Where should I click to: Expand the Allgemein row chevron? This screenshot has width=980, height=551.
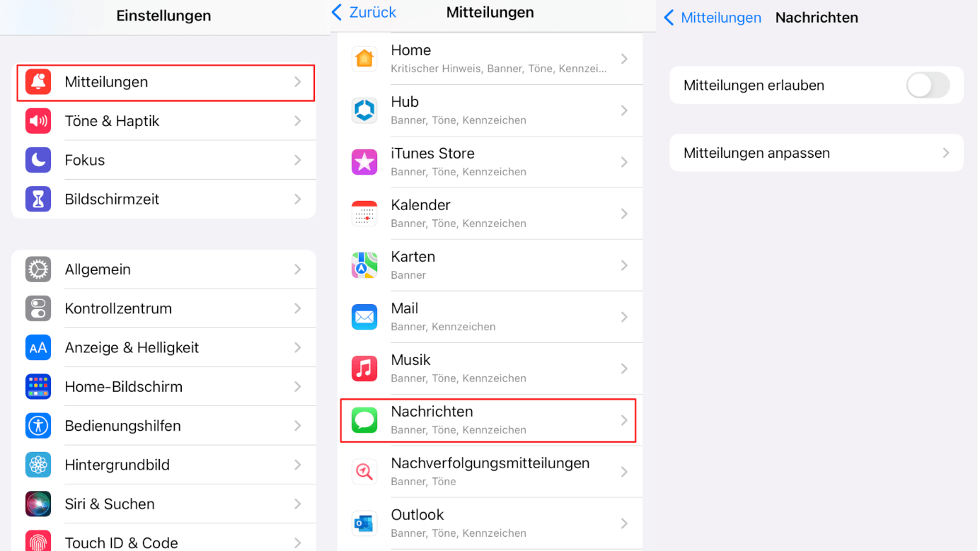pyautogui.click(x=298, y=269)
